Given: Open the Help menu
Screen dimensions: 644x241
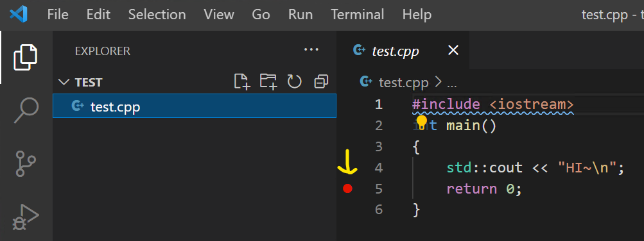Looking at the screenshot, I should tap(417, 15).
